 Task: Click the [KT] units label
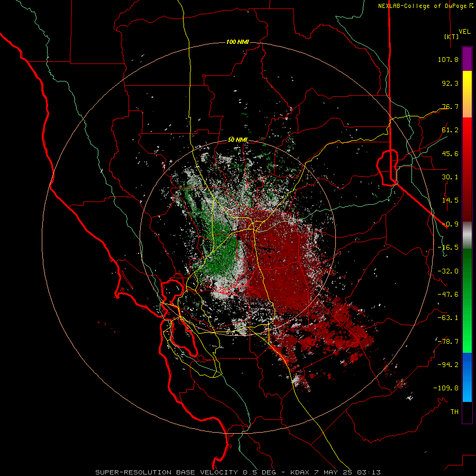click(451, 36)
